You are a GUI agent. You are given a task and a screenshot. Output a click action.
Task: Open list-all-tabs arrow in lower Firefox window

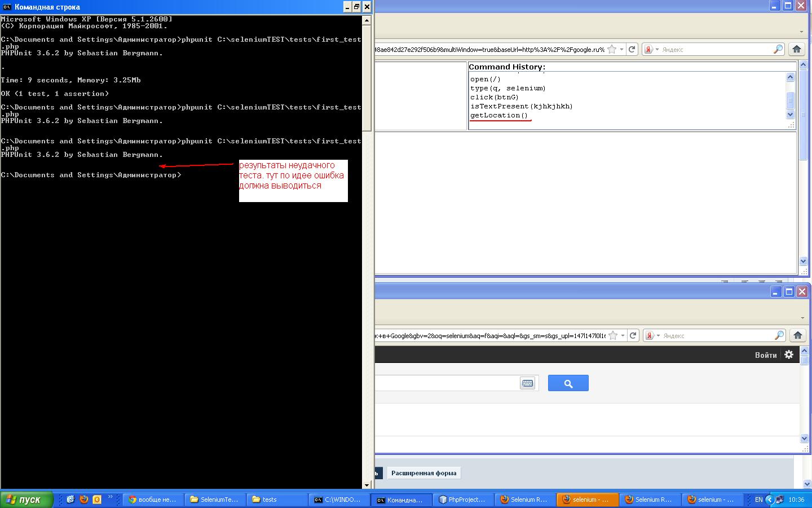[x=802, y=318]
